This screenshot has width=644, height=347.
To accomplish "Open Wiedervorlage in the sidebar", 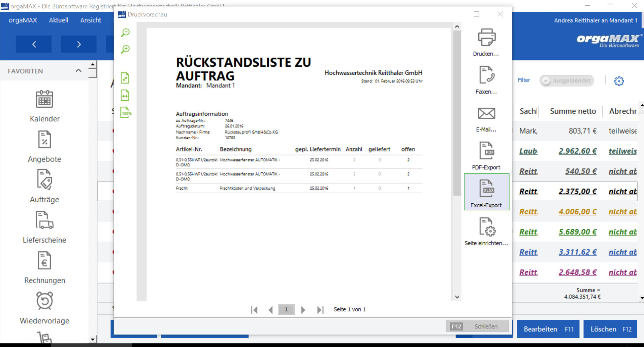I will click(x=44, y=308).
